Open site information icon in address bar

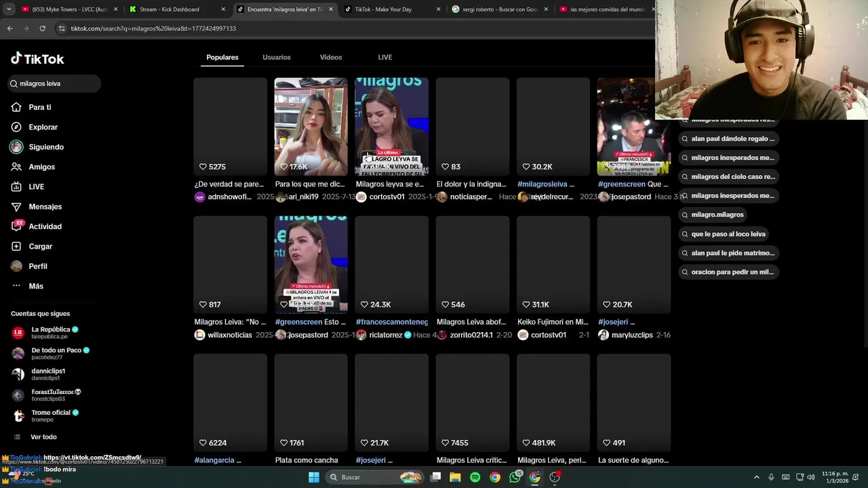62,28
